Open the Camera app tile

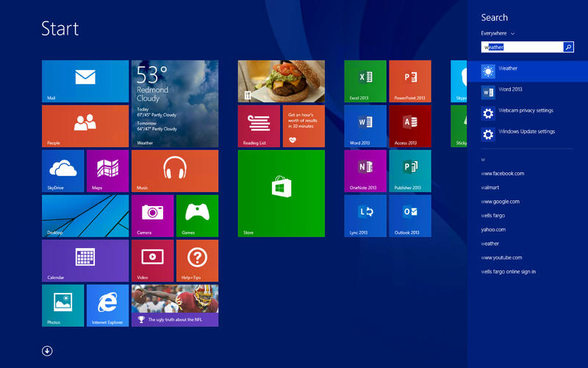[152, 216]
